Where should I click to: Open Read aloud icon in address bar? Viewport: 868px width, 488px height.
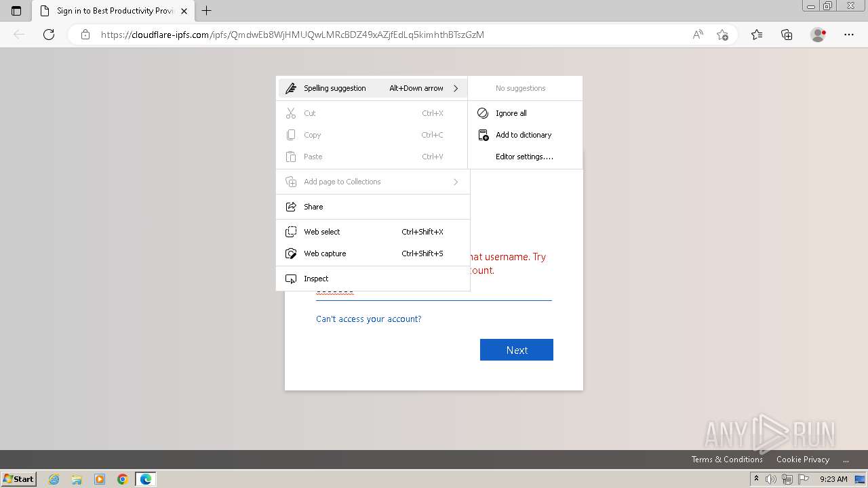pyautogui.click(x=698, y=35)
